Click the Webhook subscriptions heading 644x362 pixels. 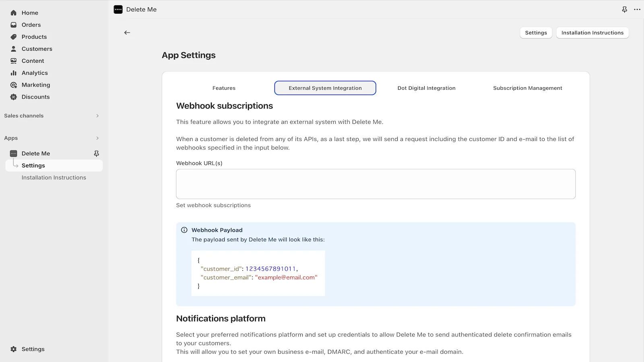tap(225, 106)
